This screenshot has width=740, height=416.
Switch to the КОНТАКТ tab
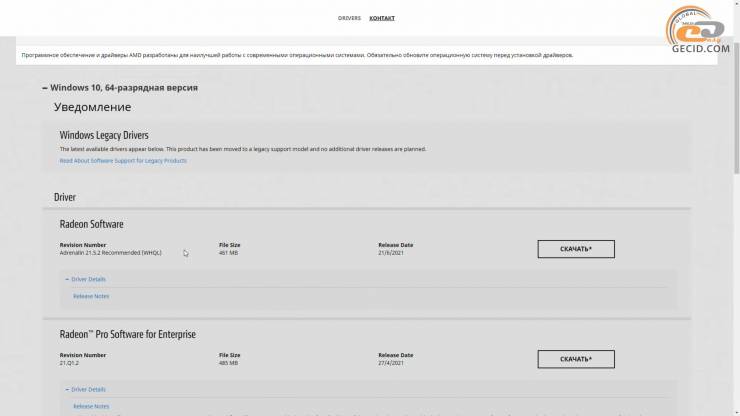[382, 18]
